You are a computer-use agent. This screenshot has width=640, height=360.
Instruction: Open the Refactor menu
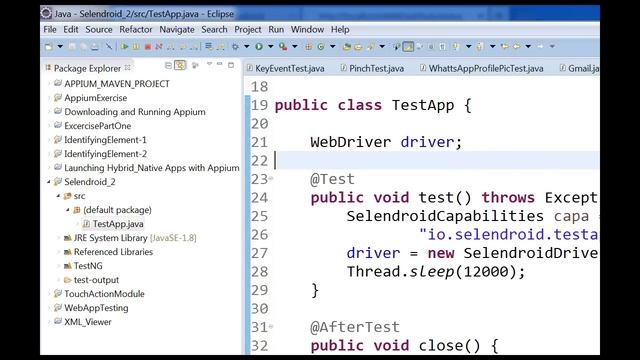tap(136, 29)
